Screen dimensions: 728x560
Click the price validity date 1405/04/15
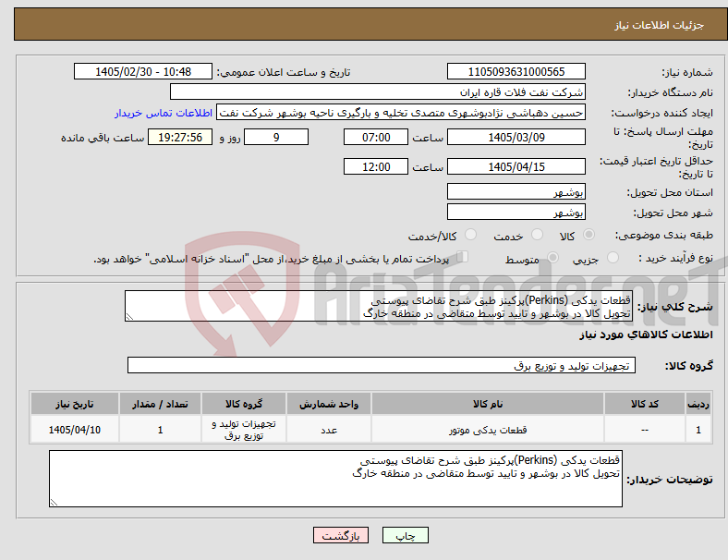point(516,166)
